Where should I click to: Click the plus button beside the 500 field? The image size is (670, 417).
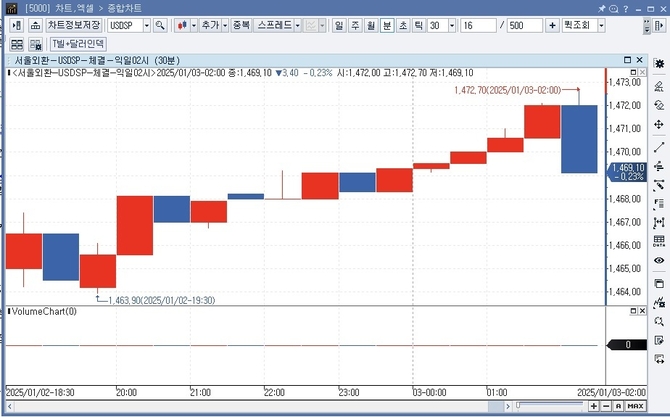(x=552, y=24)
